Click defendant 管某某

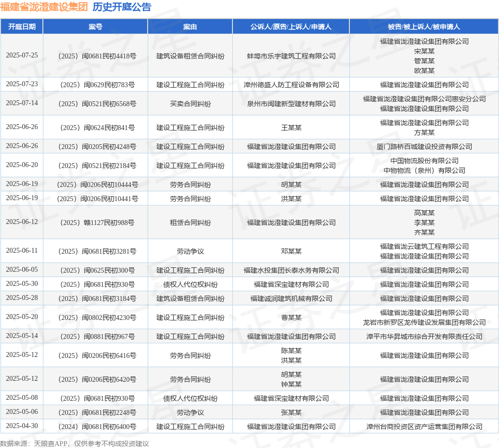pos(424,61)
